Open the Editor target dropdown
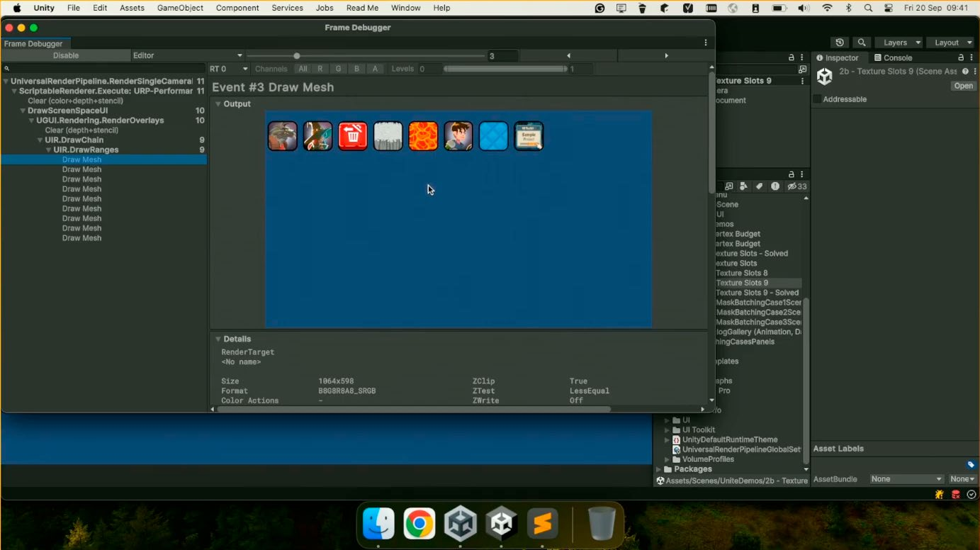980x550 pixels. pos(188,55)
